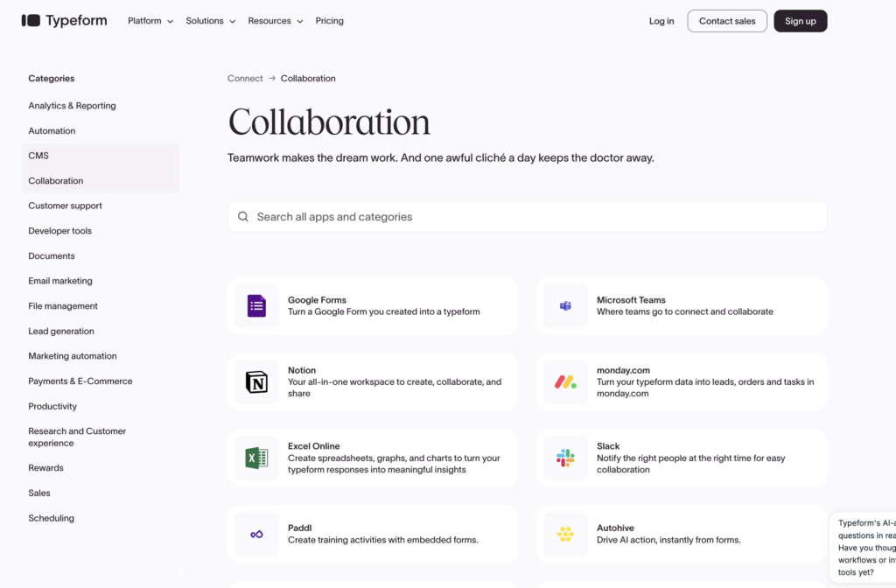Expand the Platform menu

pyautogui.click(x=150, y=21)
